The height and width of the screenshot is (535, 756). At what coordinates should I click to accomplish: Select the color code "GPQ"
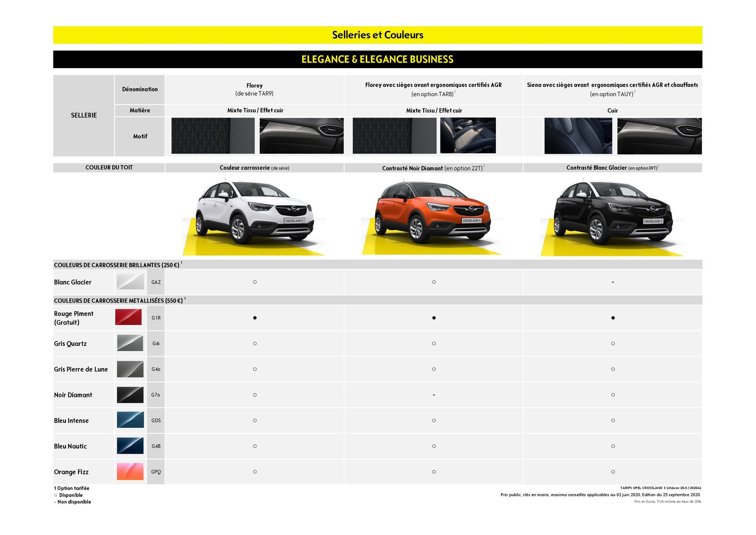pos(156,472)
